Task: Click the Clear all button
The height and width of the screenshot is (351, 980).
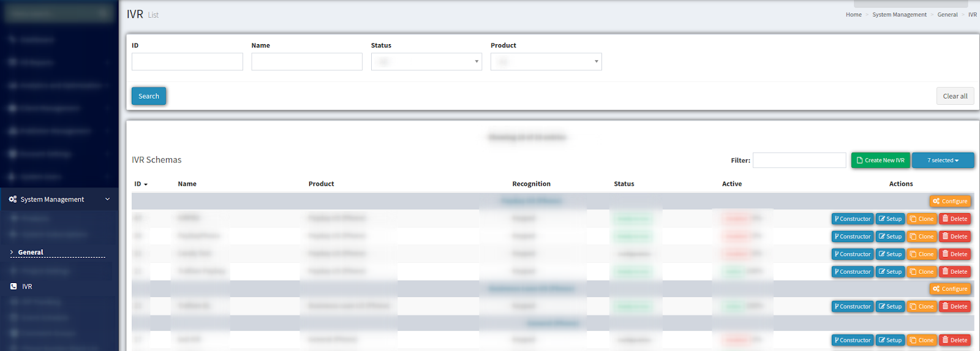Action: pos(955,96)
